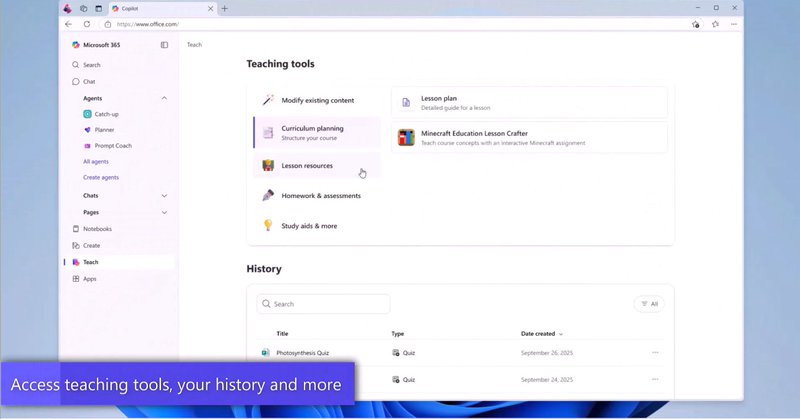Click the Quiz type of Photosynthesis Quiz row
The width and height of the screenshot is (800, 419).
[404, 353]
